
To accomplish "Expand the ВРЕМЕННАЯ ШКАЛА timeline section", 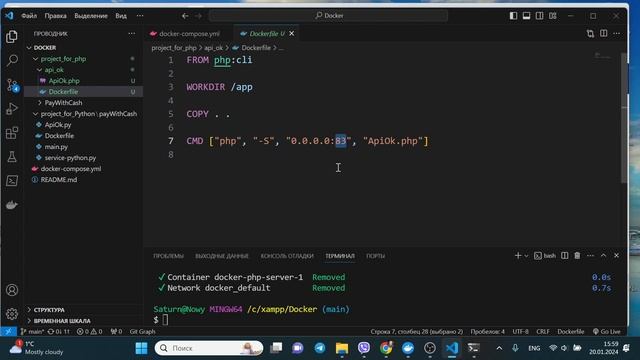I will tap(29, 321).
